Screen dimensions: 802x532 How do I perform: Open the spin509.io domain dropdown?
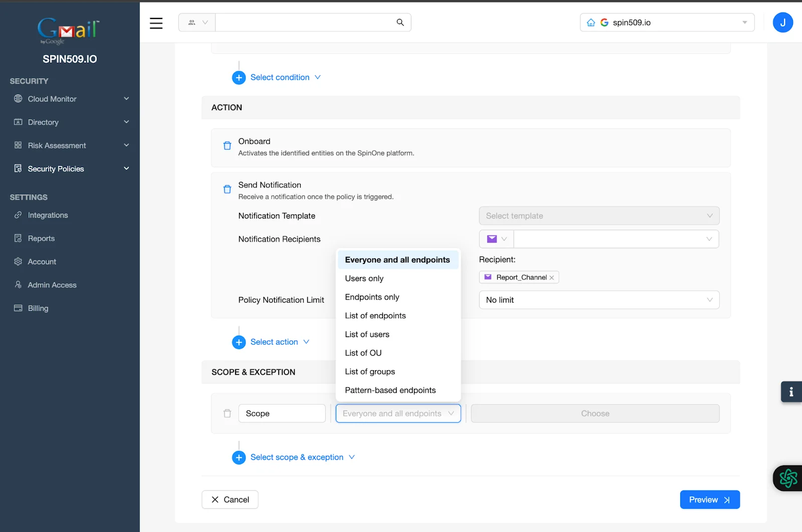point(745,23)
